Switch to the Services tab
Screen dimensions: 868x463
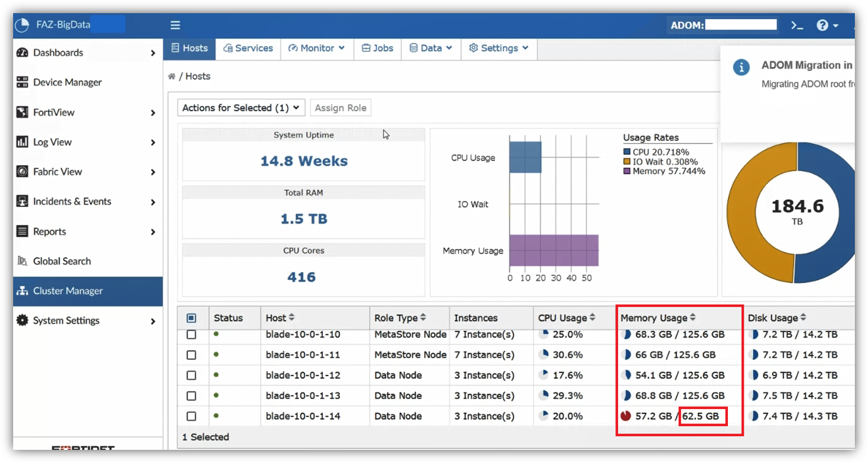pyautogui.click(x=248, y=48)
